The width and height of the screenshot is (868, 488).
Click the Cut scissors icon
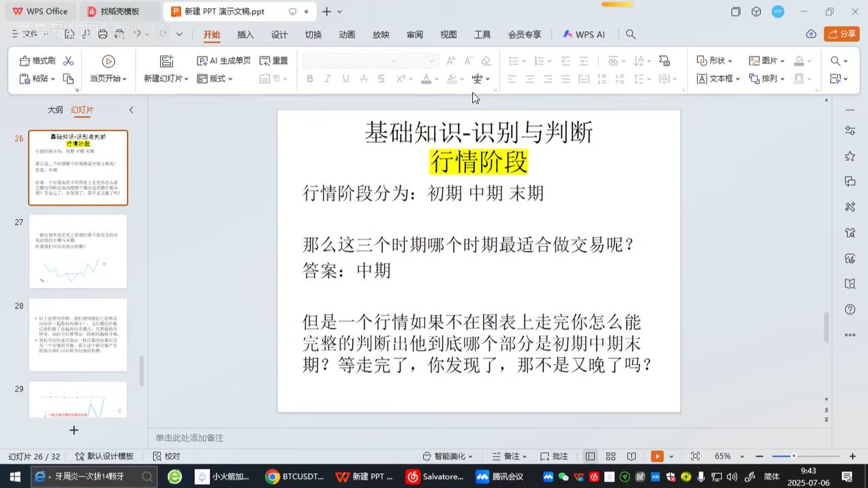click(68, 61)
